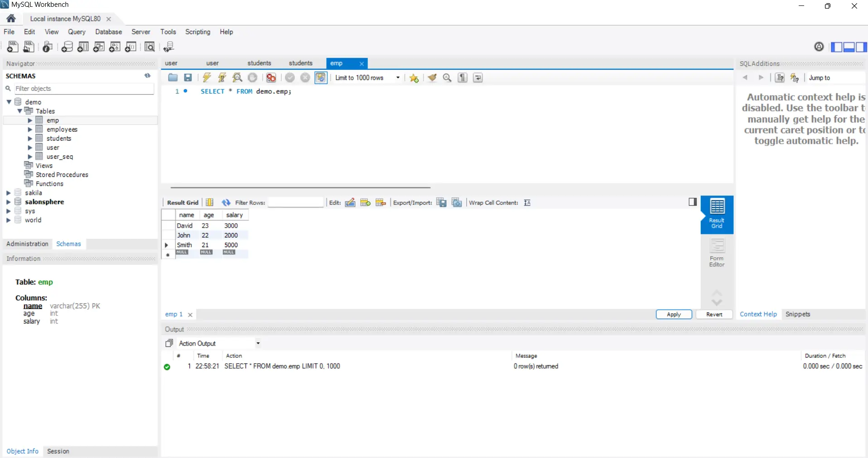Toggle display of invisible characters
Viewport: 868px width, 458px height.
pos(462,78)
